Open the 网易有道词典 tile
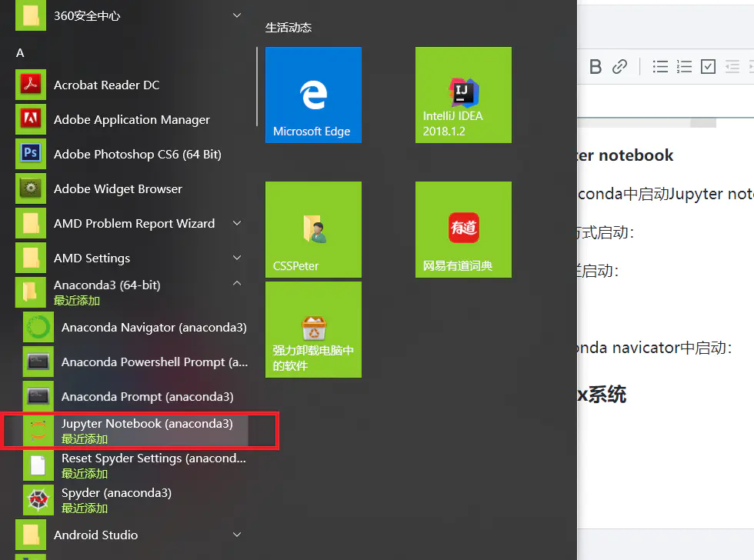 pos(463,229)
